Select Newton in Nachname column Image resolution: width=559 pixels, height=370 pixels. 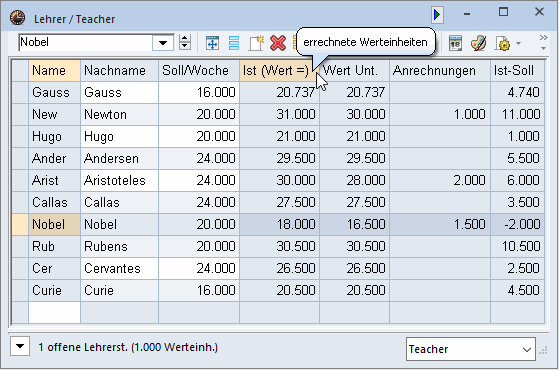pyautogui.click(x=119, y=115)
